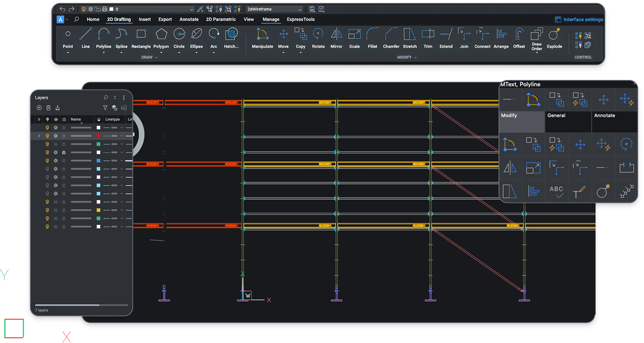The image size is (644, 343).
Task: Toggle visibility bulb of the blue layer
Action: tap(47, 161)
